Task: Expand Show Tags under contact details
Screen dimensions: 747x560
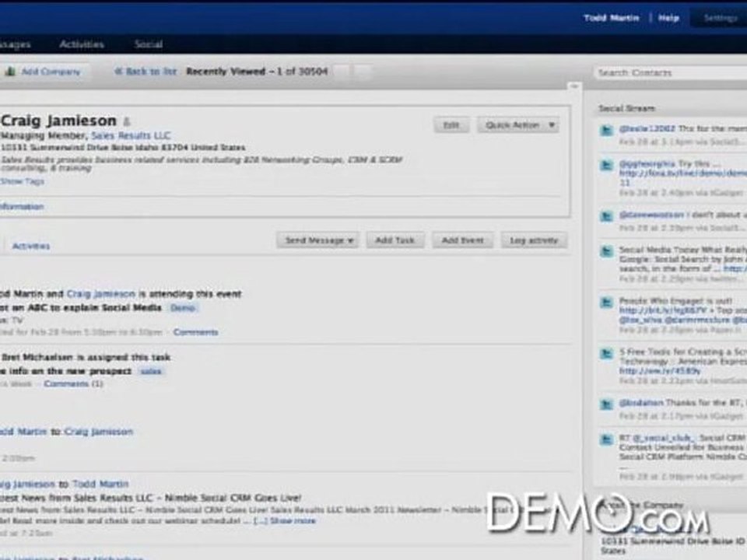Action: [22, 181]
